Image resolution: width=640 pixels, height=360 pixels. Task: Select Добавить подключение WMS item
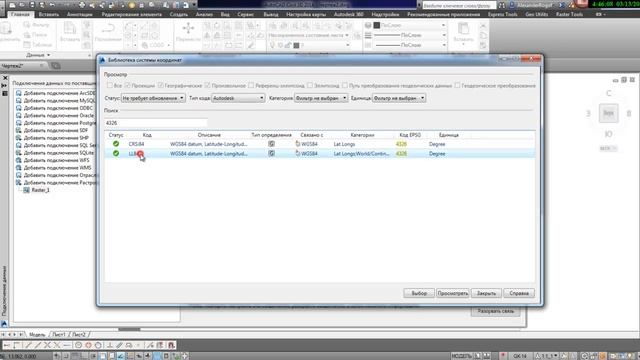(58, 167)
